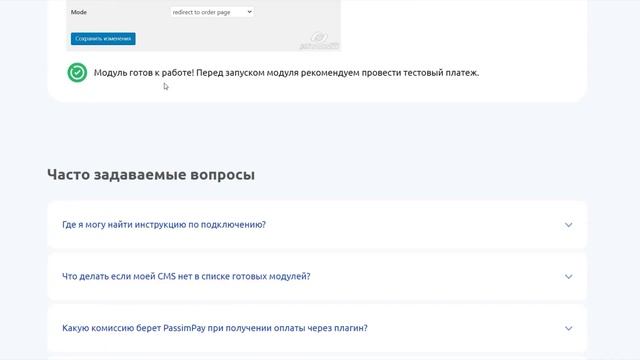The image size is (640, 360).
Task: Click chevron beside the CMS modules question
Action: [569, 277]
